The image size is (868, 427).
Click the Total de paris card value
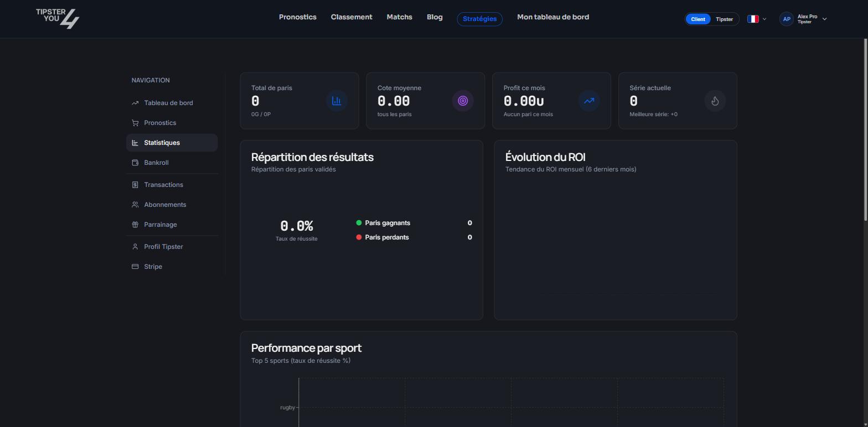(255, 101)
